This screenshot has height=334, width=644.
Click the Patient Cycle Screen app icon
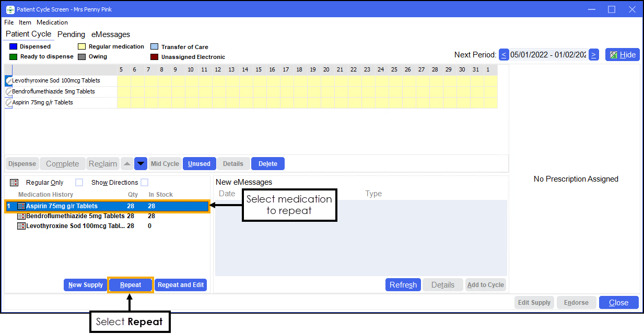[9, 9]
